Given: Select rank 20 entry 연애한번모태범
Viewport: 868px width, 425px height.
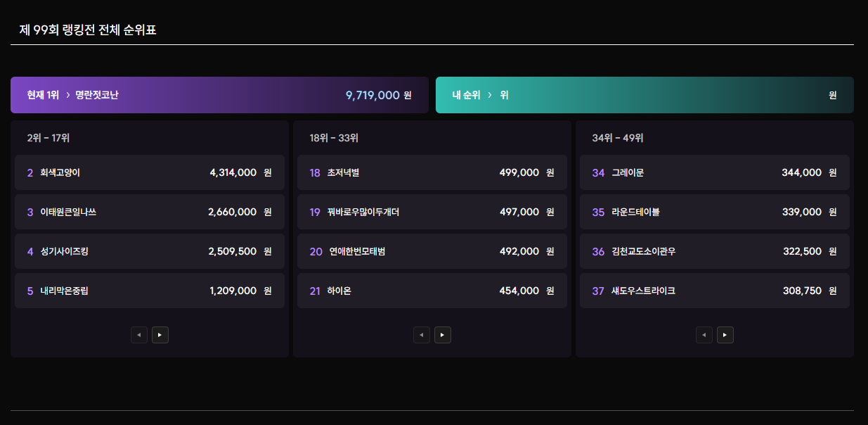Looking at the screenshot, I should 432,251.
